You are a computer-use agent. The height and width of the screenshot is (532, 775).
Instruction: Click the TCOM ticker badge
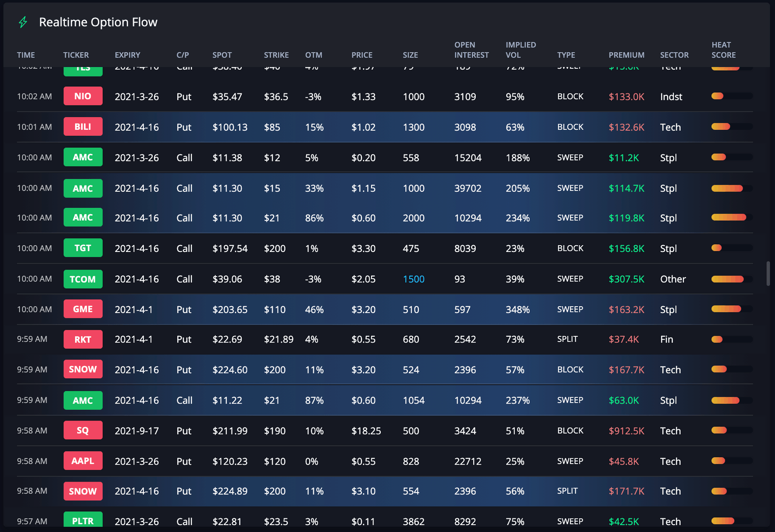[83, 279]
